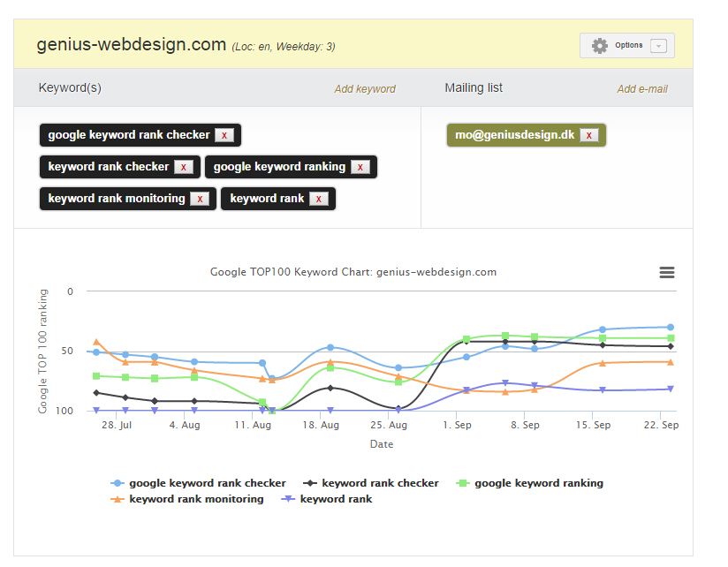Delete the 'keyword rank monitoring' tag via x

point(200,199)
